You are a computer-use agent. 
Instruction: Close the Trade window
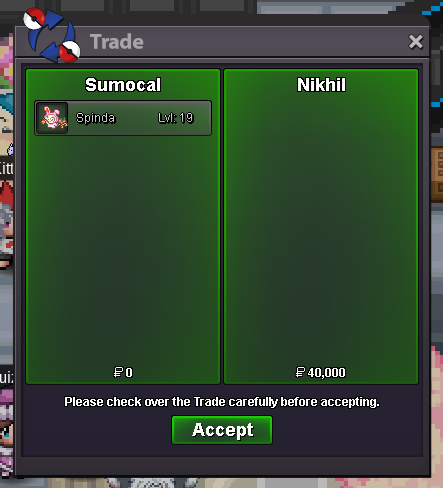click(416, 42)
